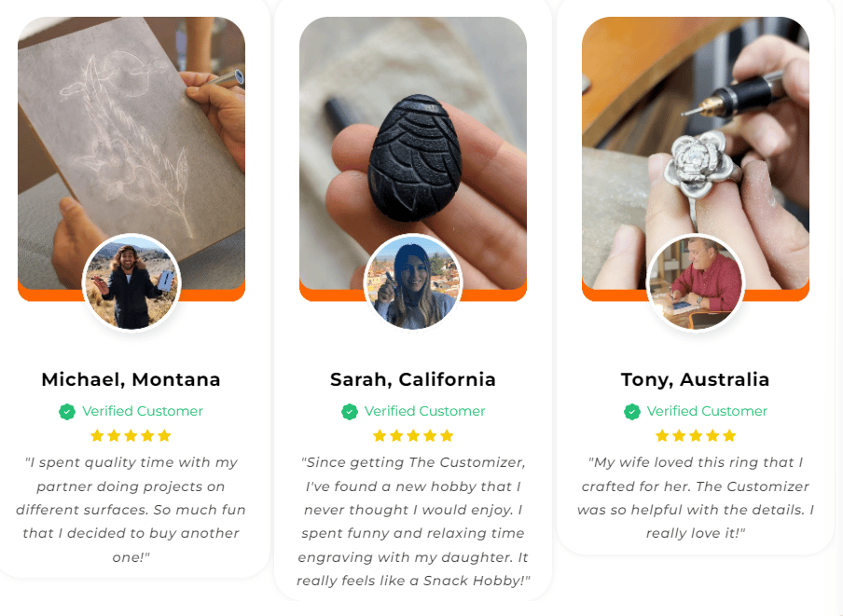The width and height of the screenshot is (843, 616).
Task: Click Sarah's green verified checkmark badge
Action: 350,412
